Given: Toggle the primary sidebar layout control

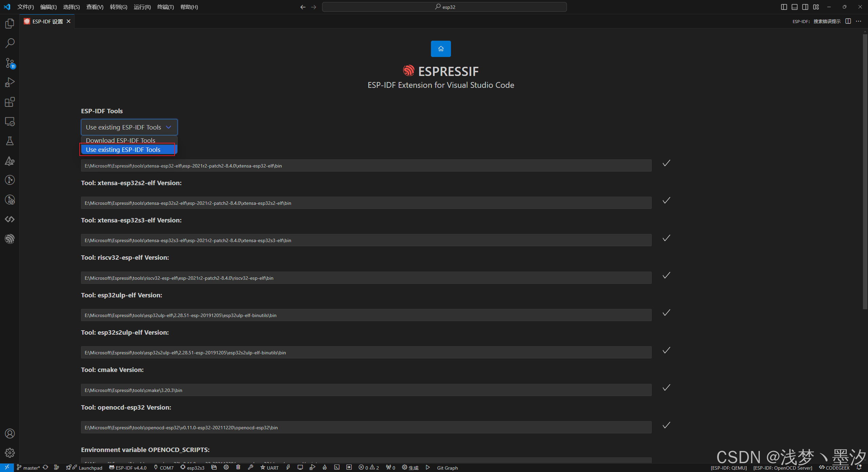Looking at the screenshot, I should point(784,7).
